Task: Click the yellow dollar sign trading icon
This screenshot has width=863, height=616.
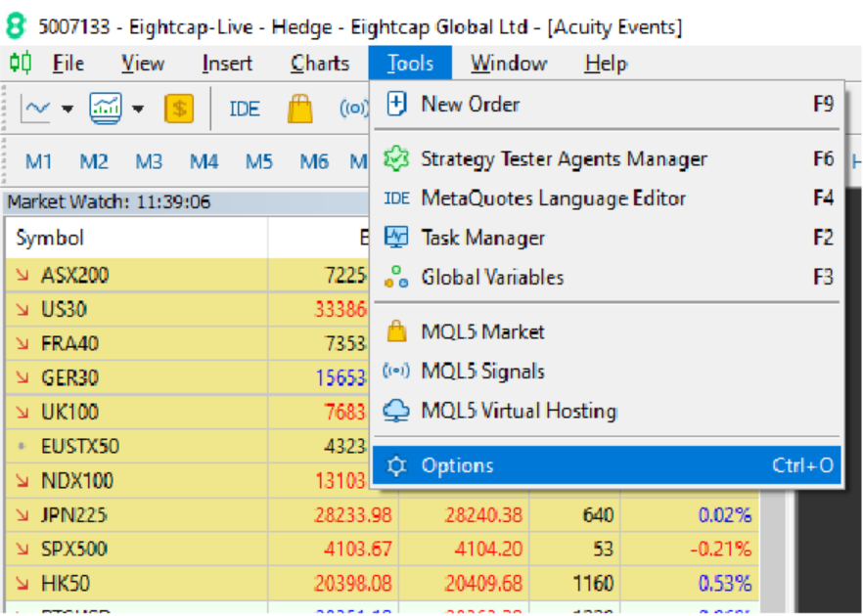Action: point(179,108)
